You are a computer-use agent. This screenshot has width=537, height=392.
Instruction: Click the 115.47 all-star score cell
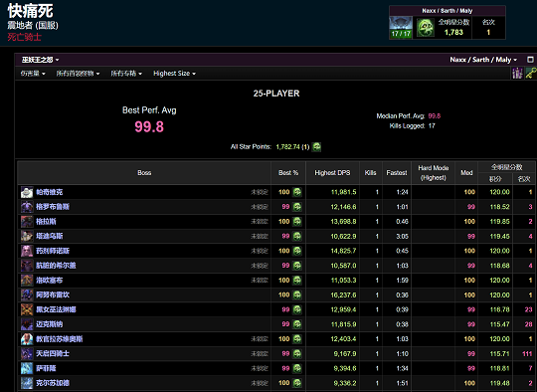coord(499,324)
